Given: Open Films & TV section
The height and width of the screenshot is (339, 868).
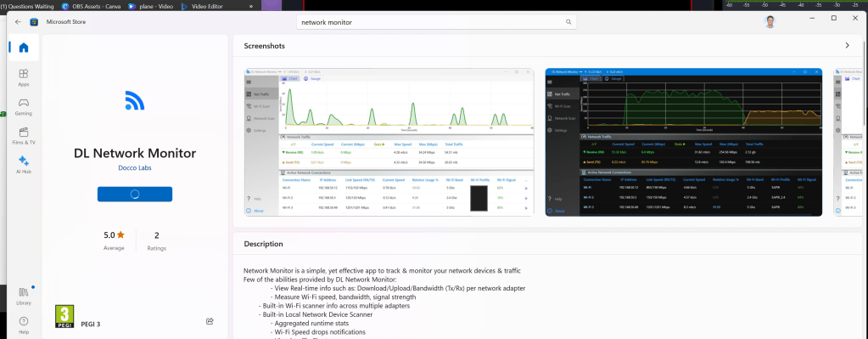Looking at the screenshot, I should 24,136.
